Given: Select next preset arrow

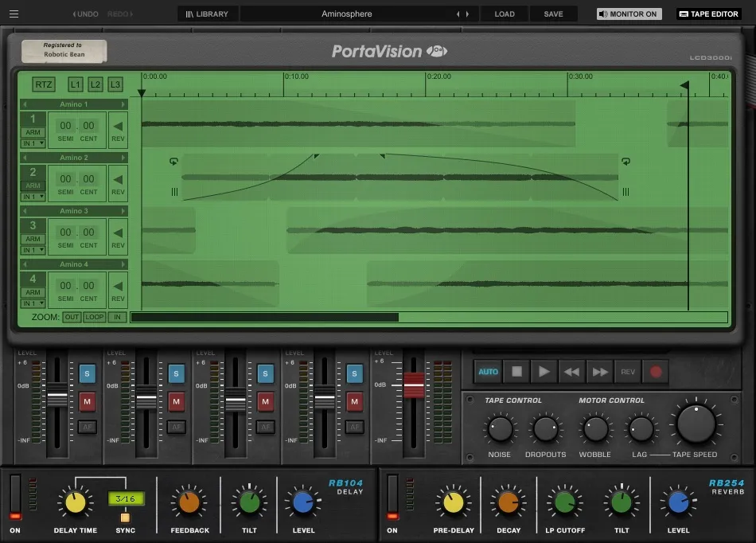Looking at the screenshot, I should click(x=467, y=14).
